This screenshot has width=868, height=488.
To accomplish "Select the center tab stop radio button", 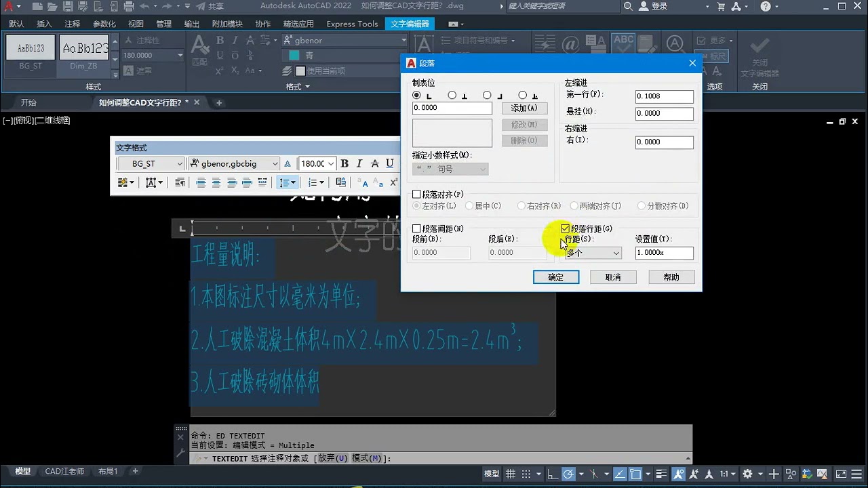I will [x=452, y=96].
